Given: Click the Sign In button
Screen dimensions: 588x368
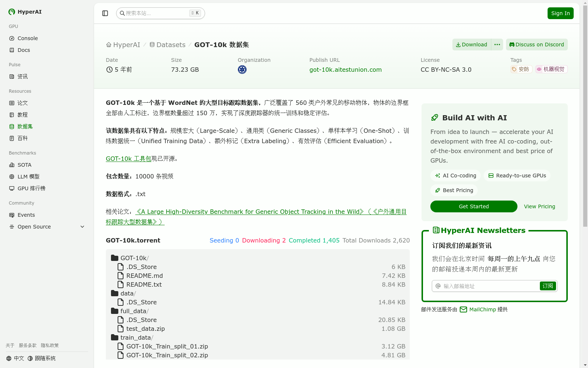Looking at the screenshot, I should 560,13.
